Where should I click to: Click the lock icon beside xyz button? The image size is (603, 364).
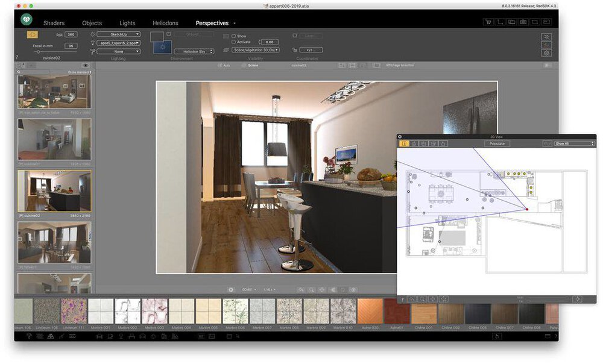click(294, 51)
